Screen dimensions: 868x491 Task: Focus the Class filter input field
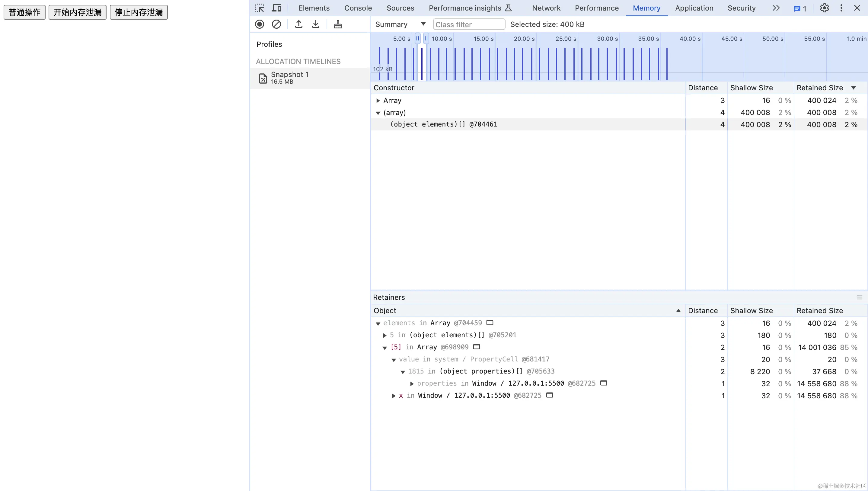(x=469, y=24)
